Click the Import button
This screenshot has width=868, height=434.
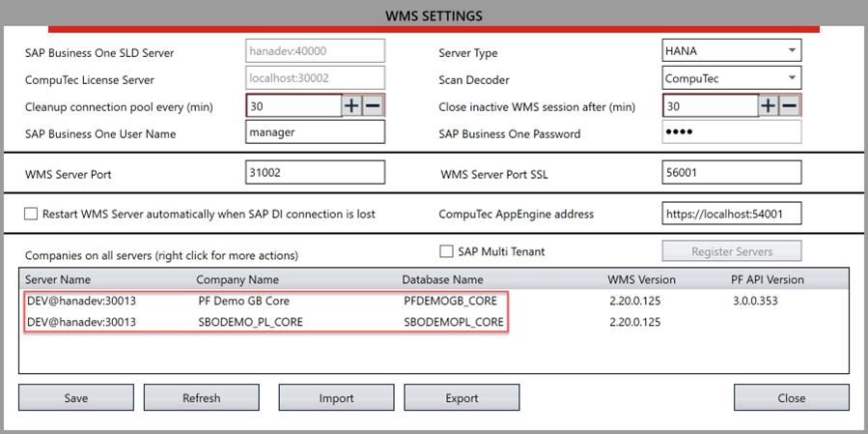336,397
